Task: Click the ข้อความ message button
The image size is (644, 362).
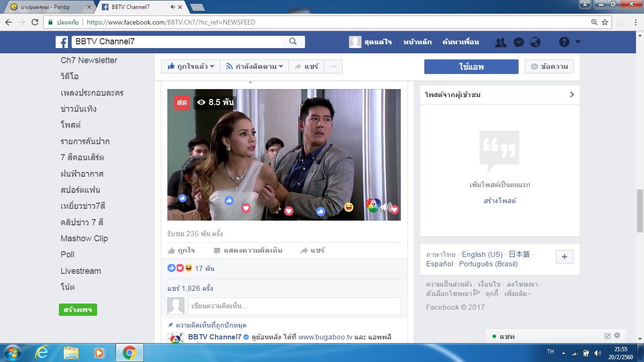Action: point(549,66)
